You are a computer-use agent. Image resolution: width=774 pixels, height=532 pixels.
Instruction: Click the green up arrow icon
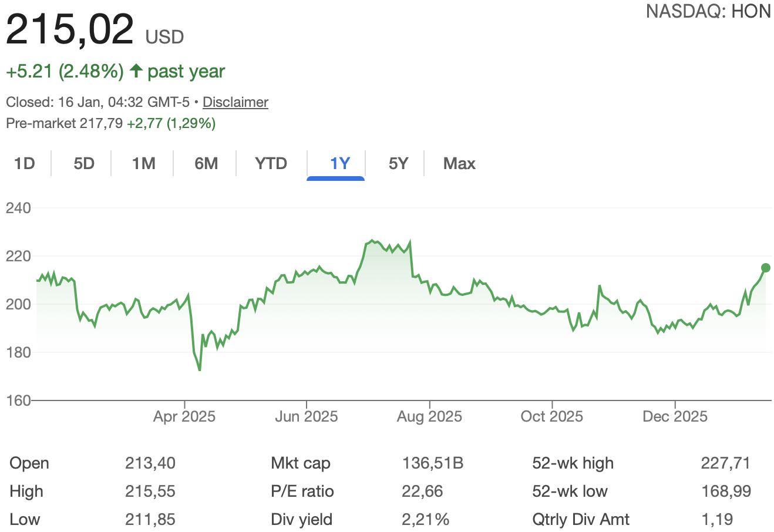point(136,71)
